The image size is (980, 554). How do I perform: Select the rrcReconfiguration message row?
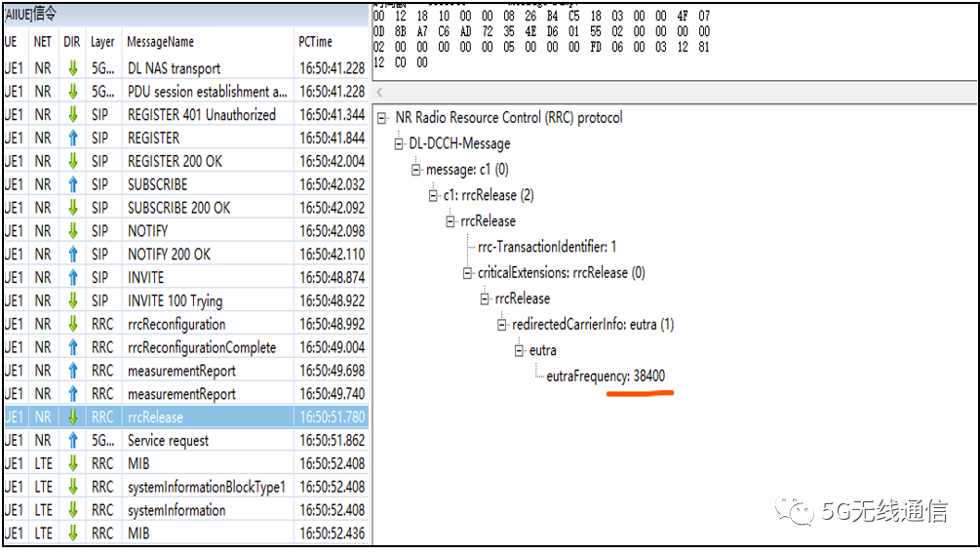(186, 325)
